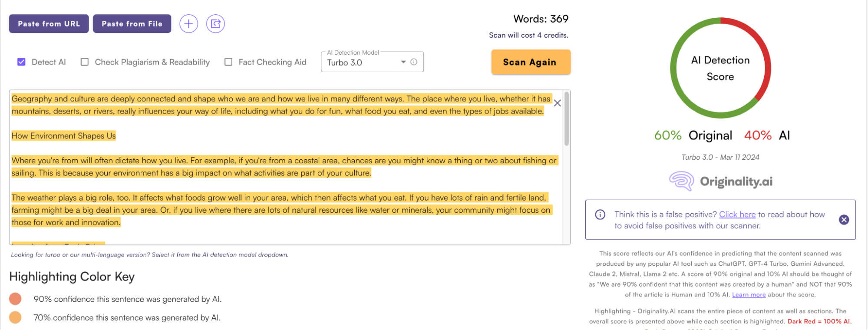Click the dropdown arrow next to Turbo 3.0
868x330 pixels.
point(403,62)
